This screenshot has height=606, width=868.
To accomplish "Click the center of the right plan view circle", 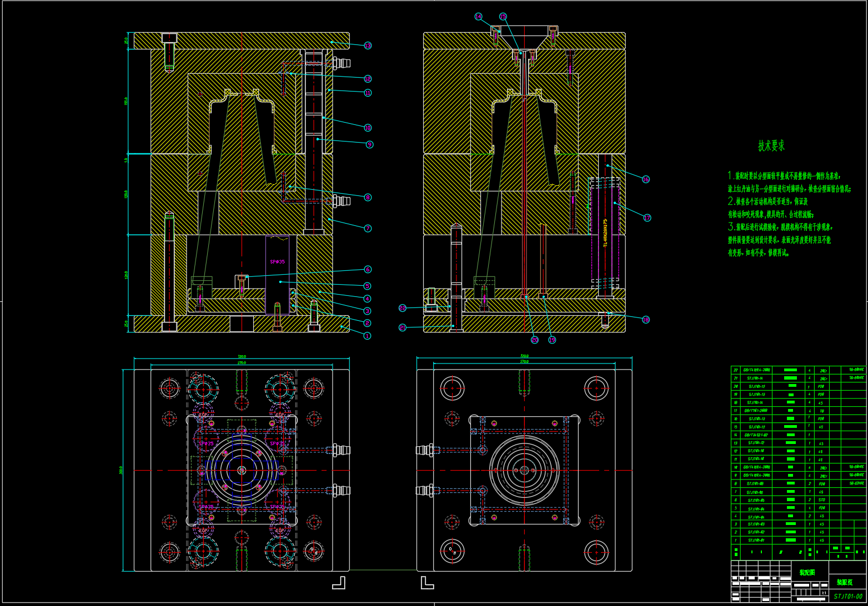I will 524,471.
